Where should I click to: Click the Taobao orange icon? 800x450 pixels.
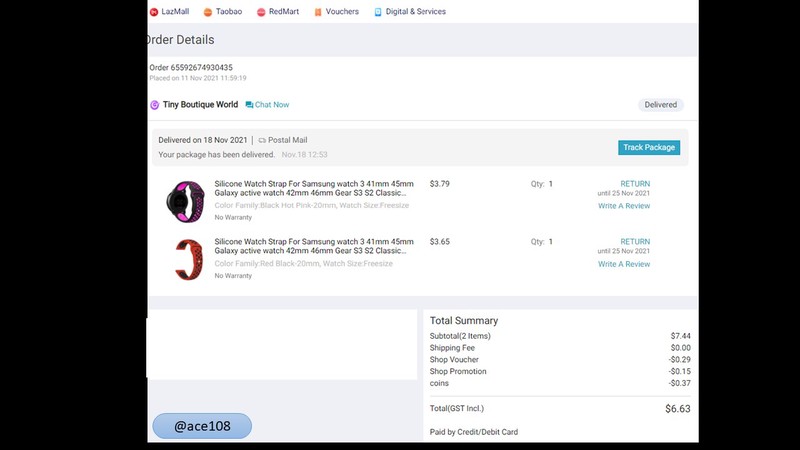208,12
